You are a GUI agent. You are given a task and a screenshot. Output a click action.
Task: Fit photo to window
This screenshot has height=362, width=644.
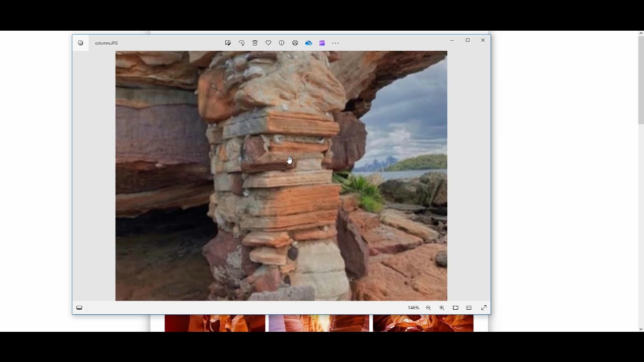(x=455, y=308)
